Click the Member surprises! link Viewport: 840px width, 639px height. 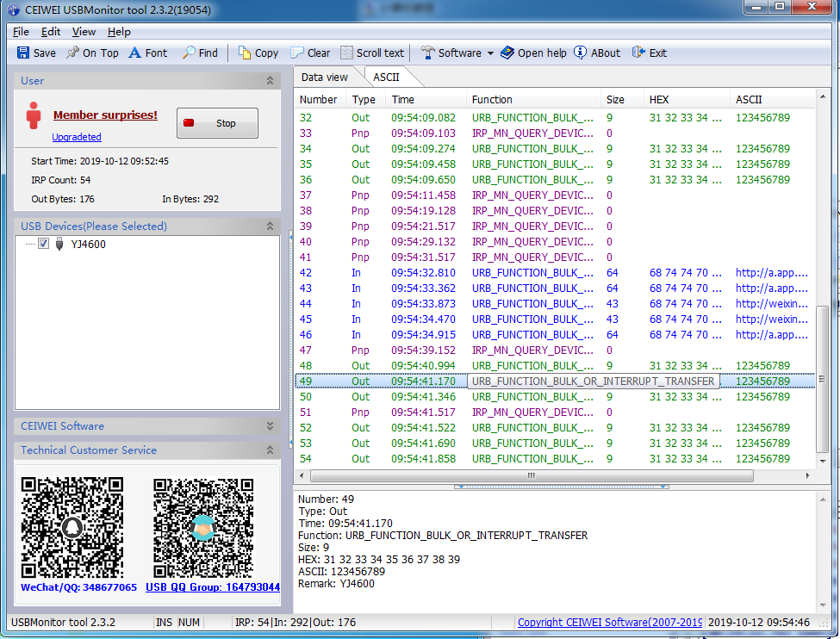click(105, 115)
